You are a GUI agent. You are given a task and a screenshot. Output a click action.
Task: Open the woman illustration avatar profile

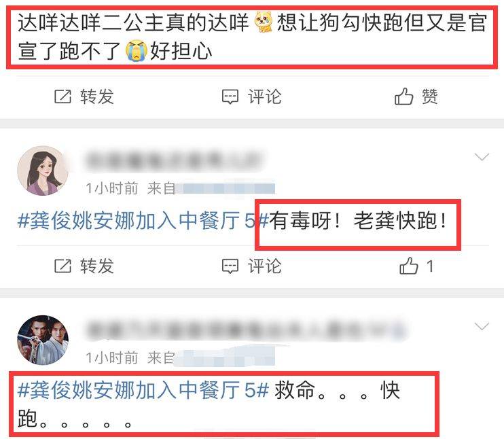[43, 171]
